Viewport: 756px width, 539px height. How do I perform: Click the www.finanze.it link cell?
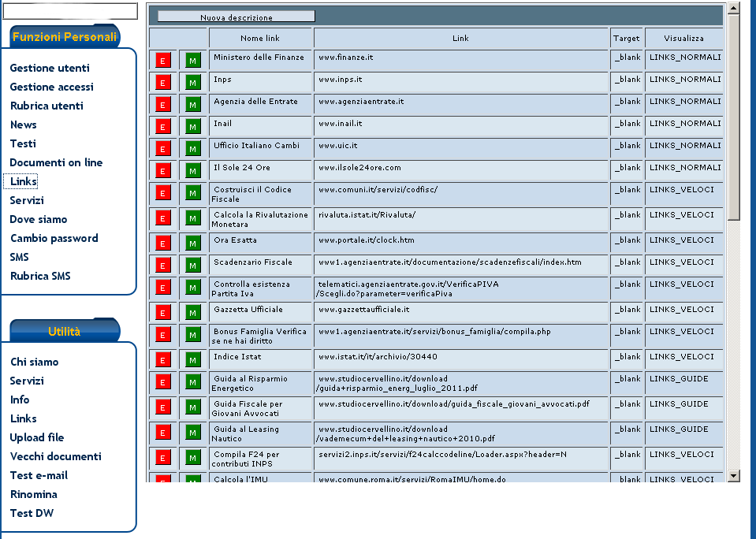[x=461, y=60]
